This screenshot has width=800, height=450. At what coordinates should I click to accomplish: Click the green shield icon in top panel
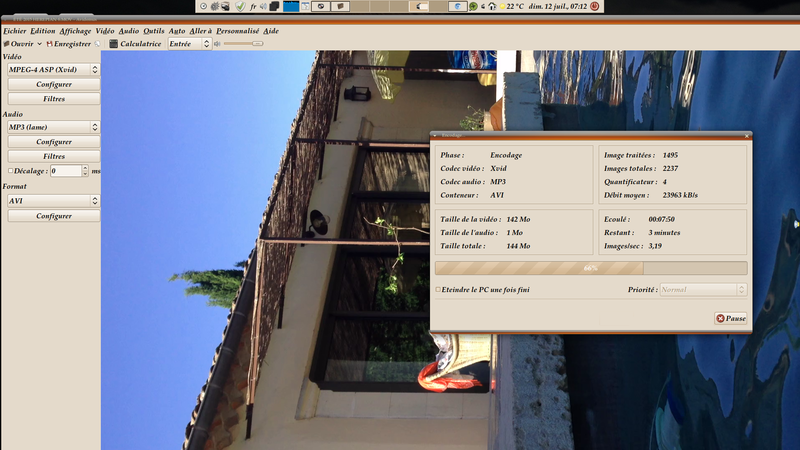[239, 6]
